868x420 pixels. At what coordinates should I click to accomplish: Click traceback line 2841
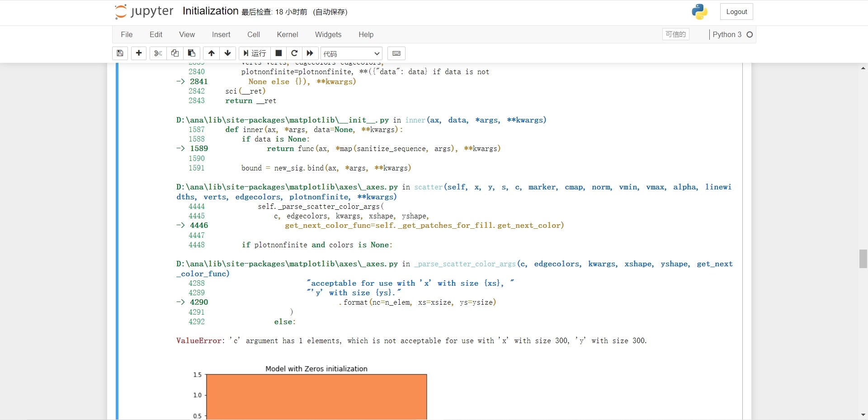266,81
